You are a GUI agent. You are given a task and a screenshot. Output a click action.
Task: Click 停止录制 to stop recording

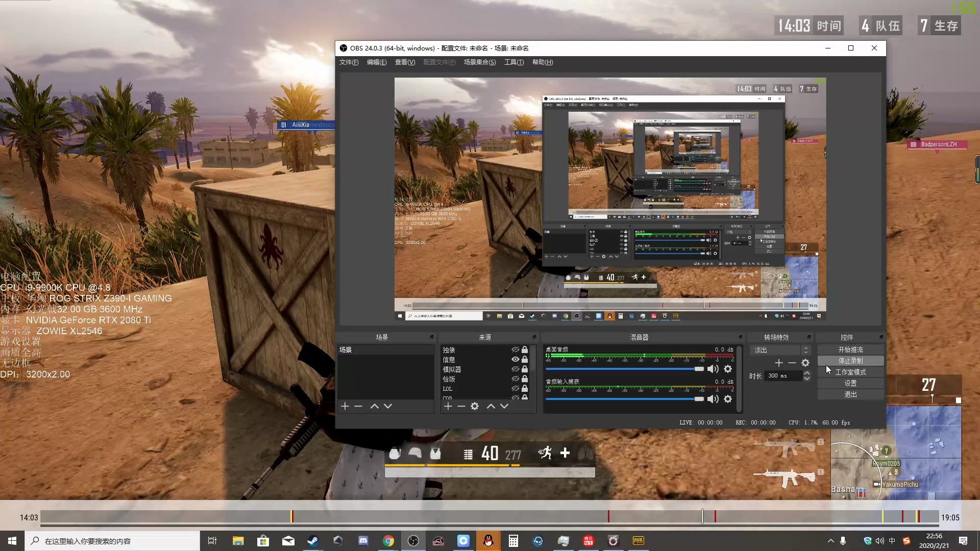coord(851,361)
